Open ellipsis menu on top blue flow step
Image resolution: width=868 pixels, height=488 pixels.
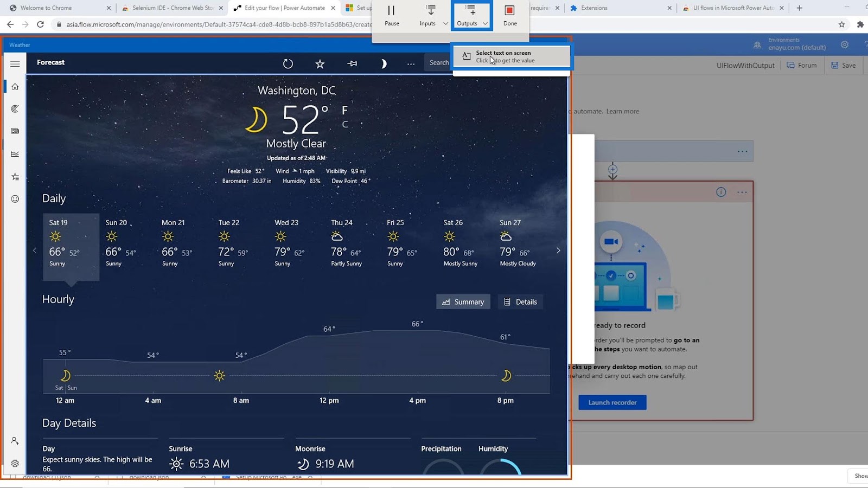(x=742, y=151)
